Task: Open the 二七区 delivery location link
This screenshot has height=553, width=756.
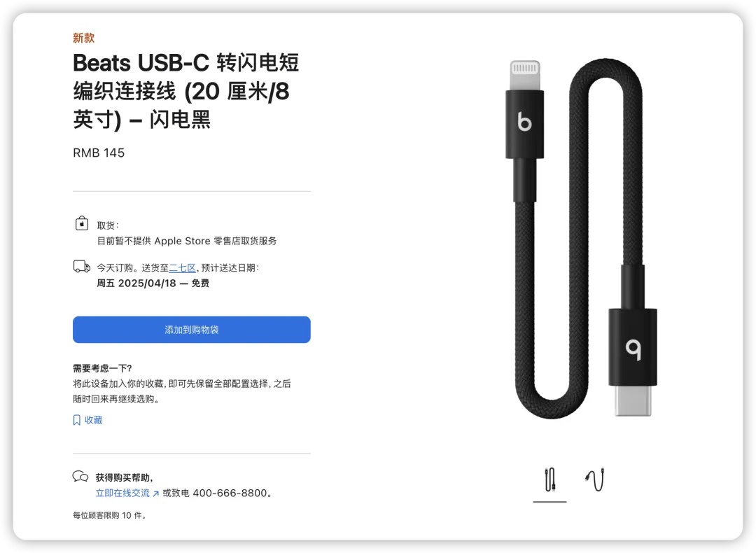Action: coord(182,267)
